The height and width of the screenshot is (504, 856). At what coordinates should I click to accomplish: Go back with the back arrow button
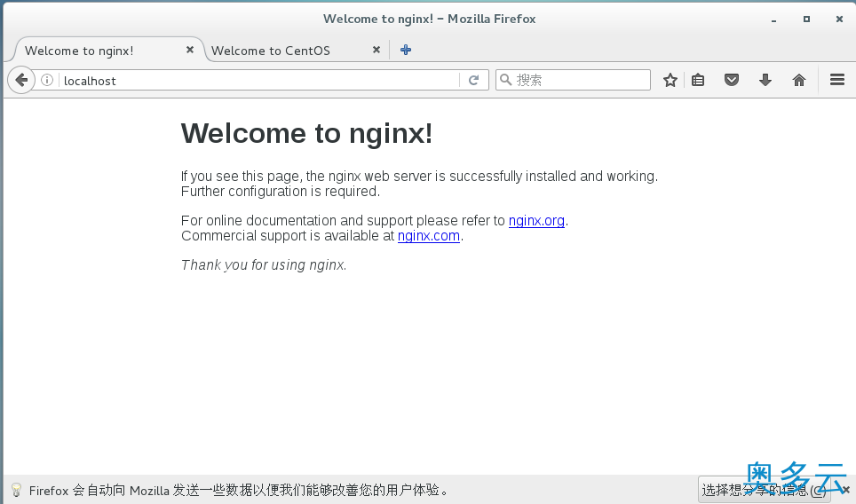point(21,80)
